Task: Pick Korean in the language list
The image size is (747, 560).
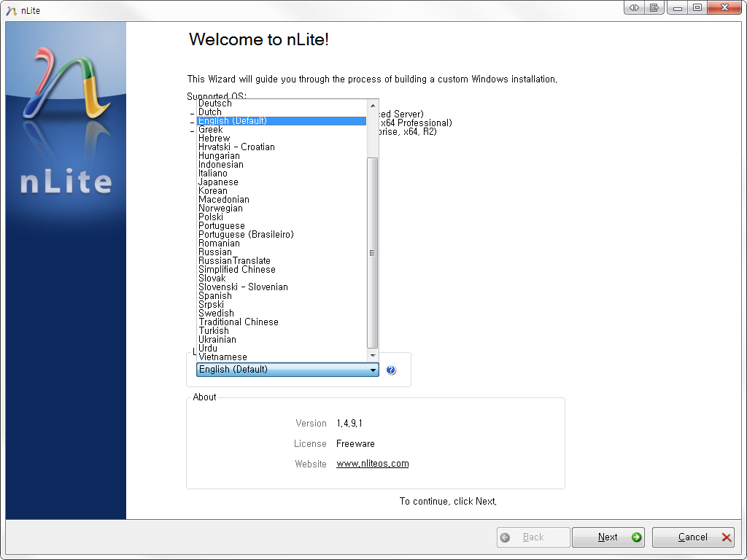Action: click(282, 190)
